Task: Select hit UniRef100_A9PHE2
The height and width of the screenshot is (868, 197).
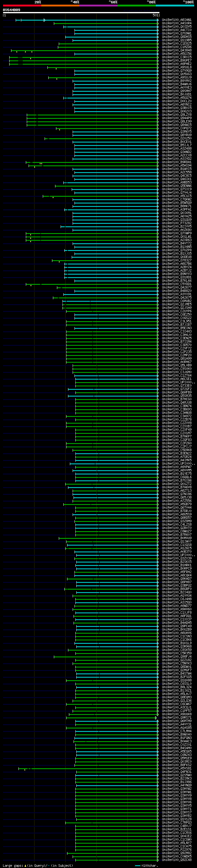Action: click(x=177, y=64)
